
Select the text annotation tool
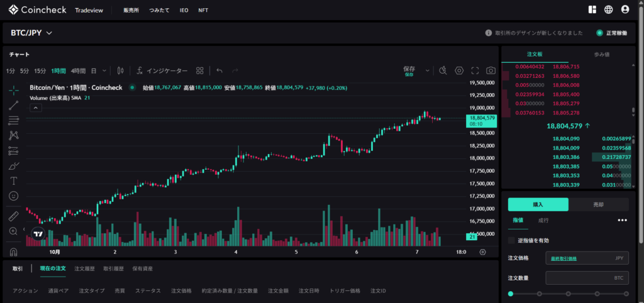coord(14,181)
